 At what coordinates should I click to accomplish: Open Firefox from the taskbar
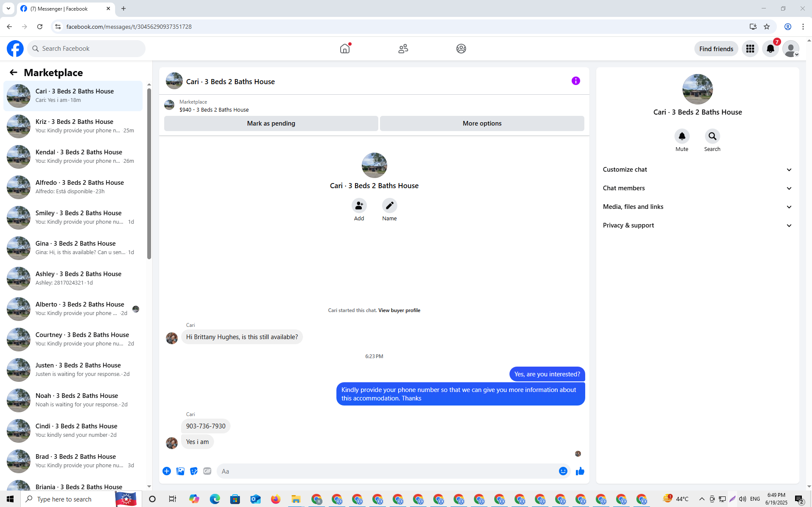point(276,499)
